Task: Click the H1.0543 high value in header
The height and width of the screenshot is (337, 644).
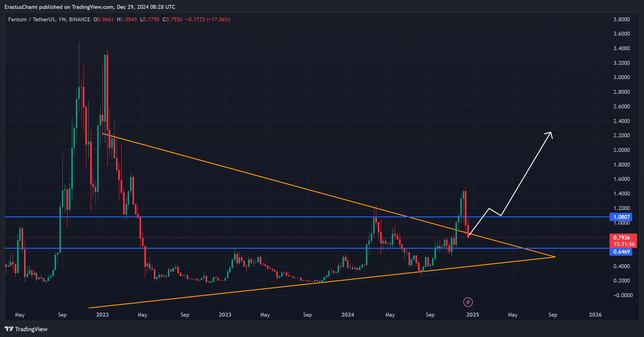Action: tap(127, 19)
